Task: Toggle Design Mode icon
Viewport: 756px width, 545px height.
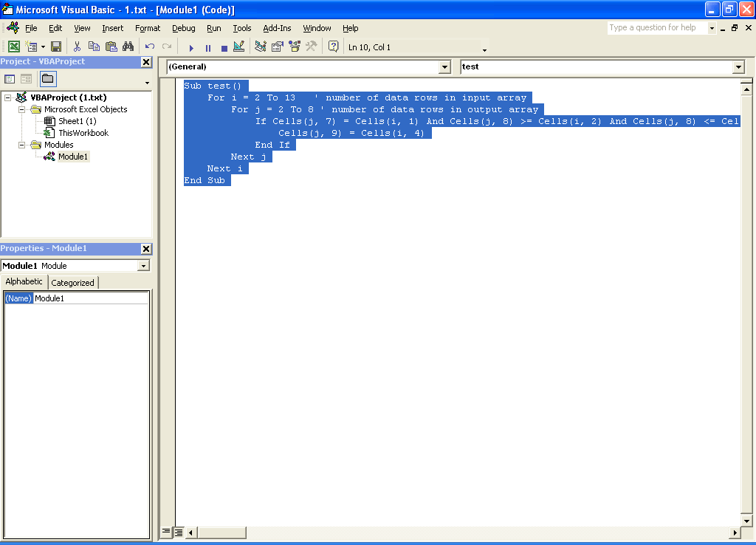Action: point(238,47)
